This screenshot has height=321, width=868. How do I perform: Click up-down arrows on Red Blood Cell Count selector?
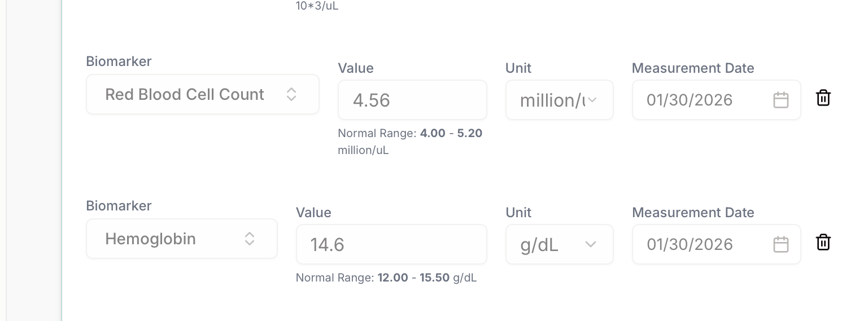coord(291,94)
